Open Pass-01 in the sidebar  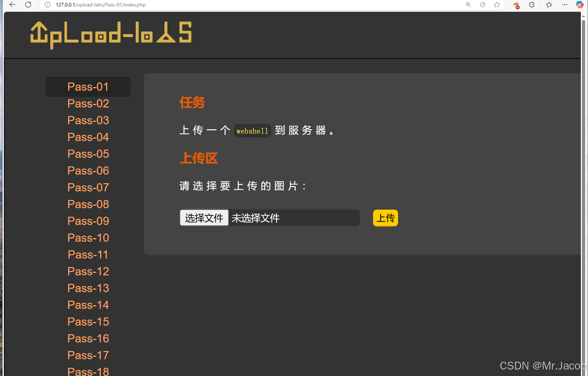(88, 87)
